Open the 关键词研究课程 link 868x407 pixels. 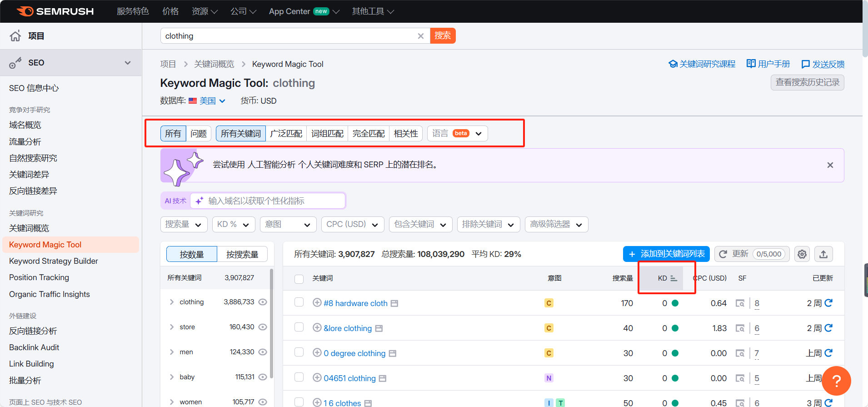[x=702, y=64]
